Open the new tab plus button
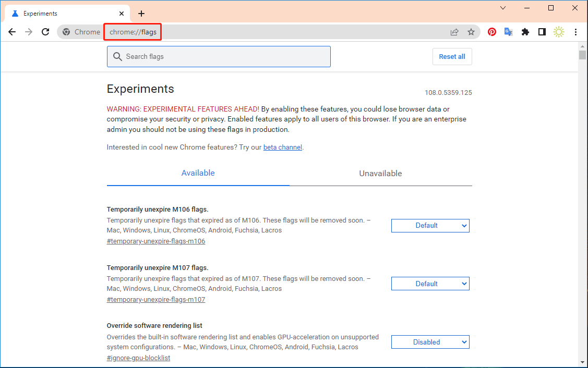The image size is (588, 368). 141,14
